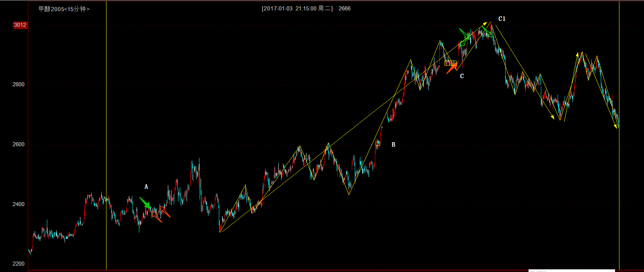Click the yellow arrowhead at the chart's far right bottom
644x272 pixels.
click(x=616, y=127)
